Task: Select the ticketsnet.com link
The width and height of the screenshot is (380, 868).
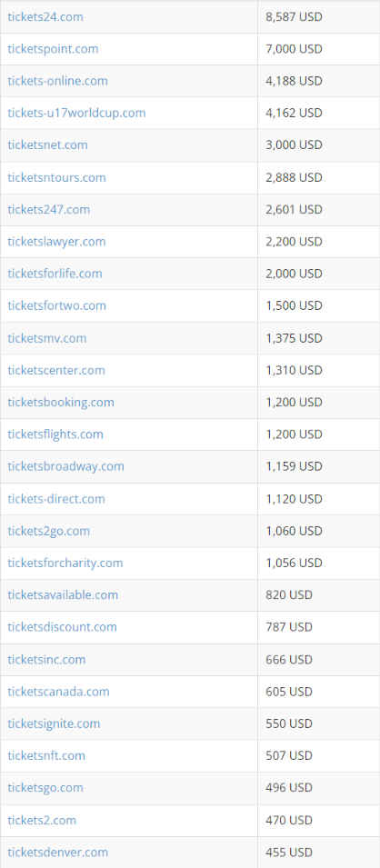Action: pyautogui.click(x=47, y=145)
